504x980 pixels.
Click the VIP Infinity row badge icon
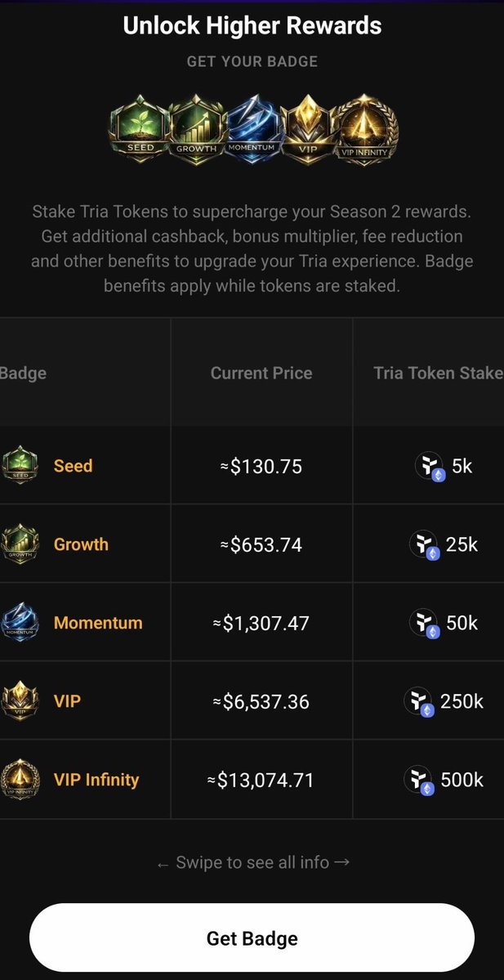(x=20, y=780)
